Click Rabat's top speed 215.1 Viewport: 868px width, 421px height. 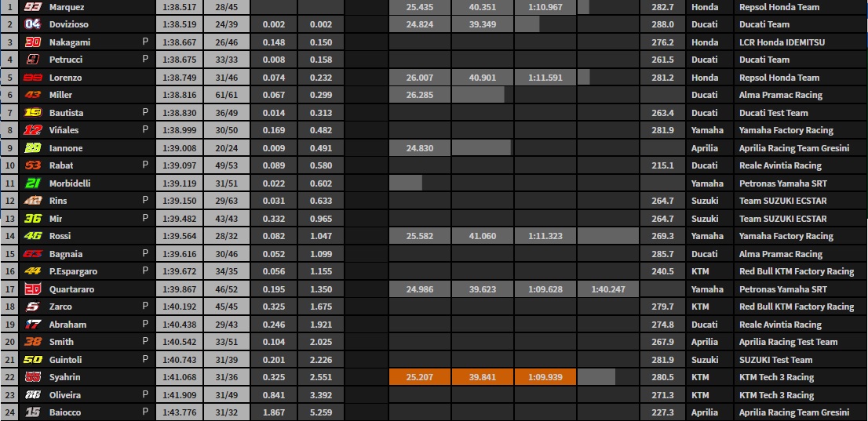pos(662,165)
